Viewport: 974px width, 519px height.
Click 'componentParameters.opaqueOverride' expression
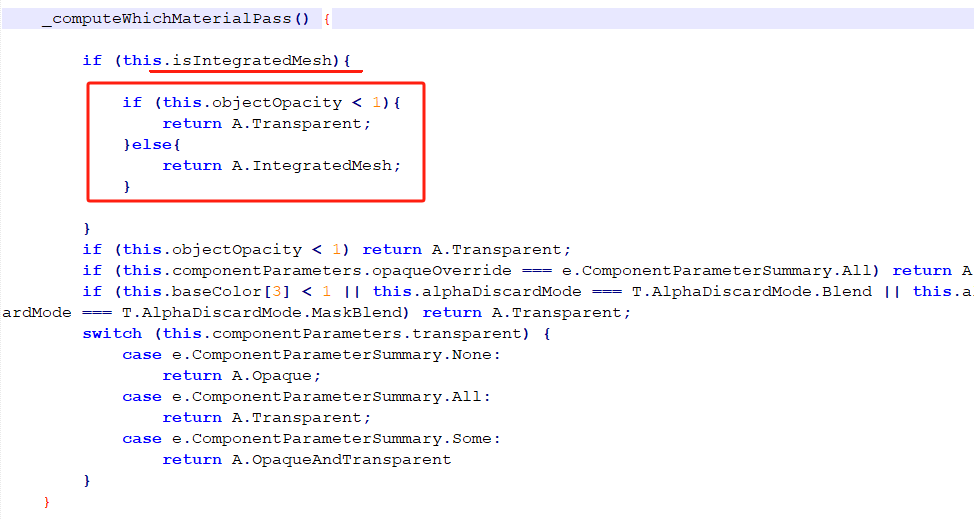pyautogui.click(x=342, y=271)
